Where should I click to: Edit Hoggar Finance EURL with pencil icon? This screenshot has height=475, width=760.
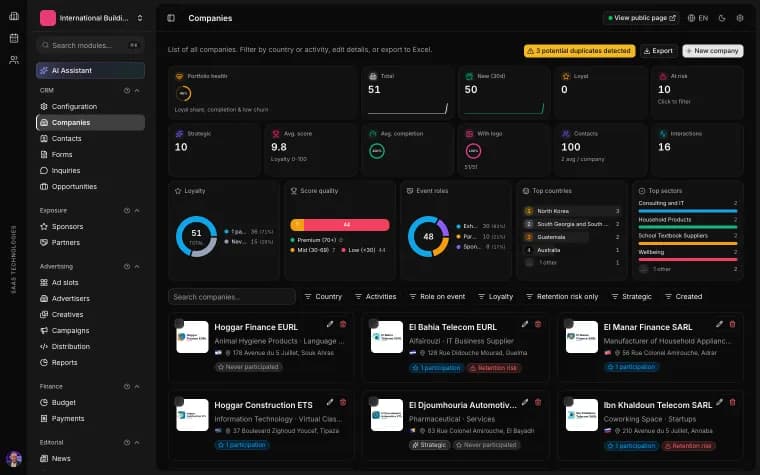tap(330, 324)
